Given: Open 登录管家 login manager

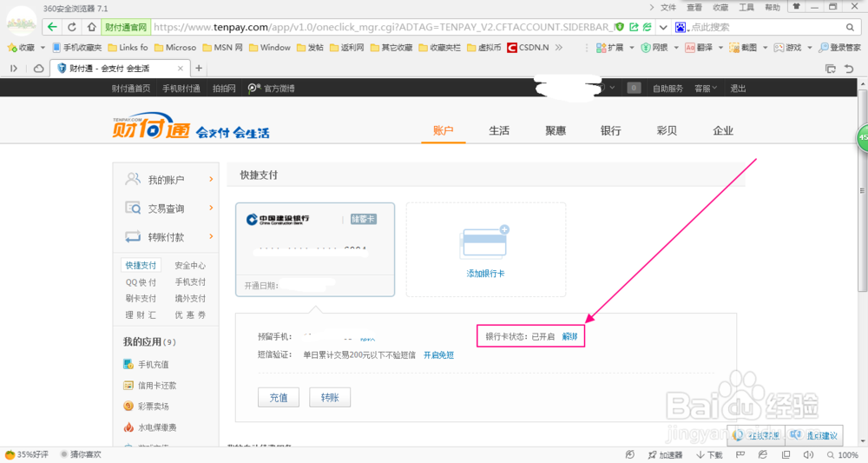Looking at the screenshot, I should pyautogui.click(x=839, y=48).
